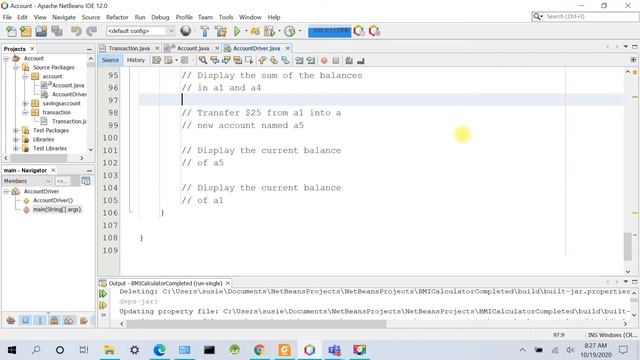Collapse the Source Packages node
The height and width of the screenshot is (360, 640).
pyautogui.click(x=16, y=67)
